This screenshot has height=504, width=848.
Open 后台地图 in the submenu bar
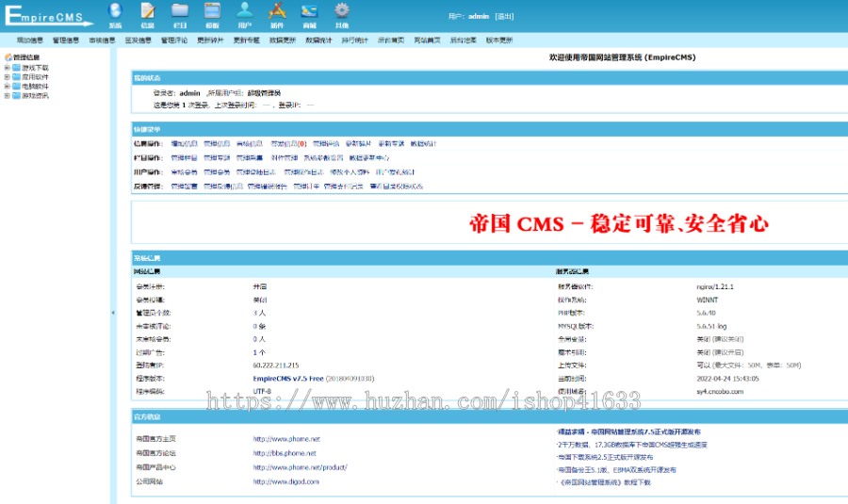click(x=463, y=40)
